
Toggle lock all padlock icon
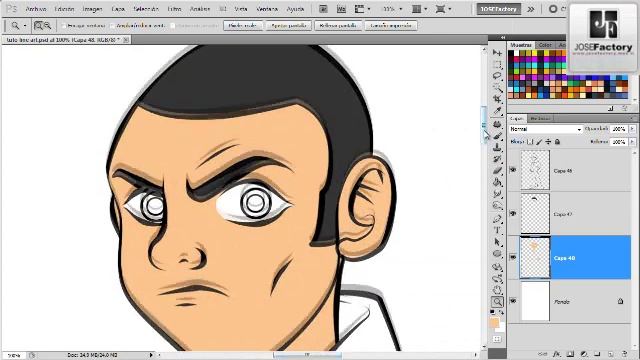558,142
